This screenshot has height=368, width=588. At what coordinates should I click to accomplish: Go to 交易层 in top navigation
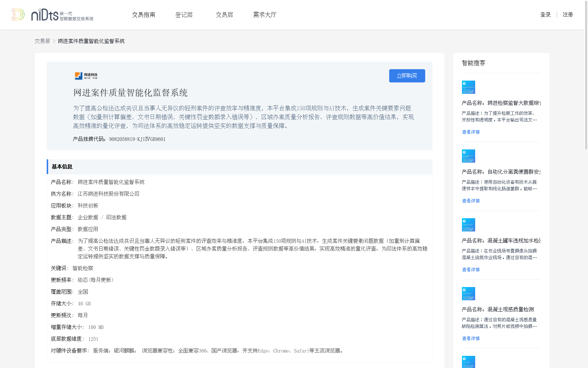(225, 15)
